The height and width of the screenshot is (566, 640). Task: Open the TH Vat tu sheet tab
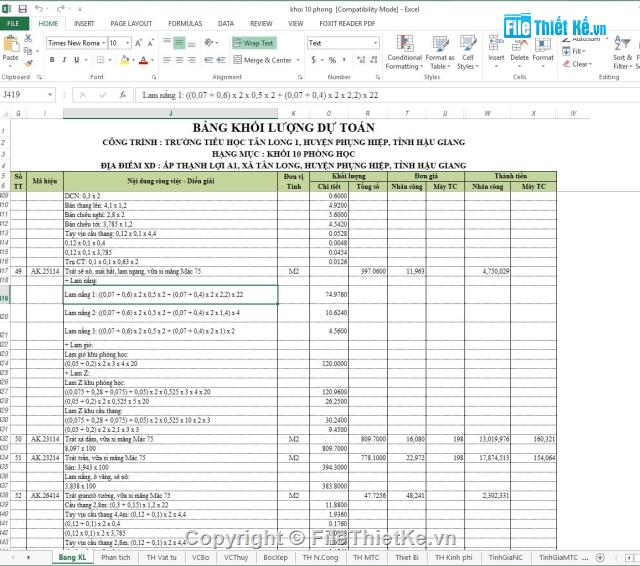pos(162,557)
